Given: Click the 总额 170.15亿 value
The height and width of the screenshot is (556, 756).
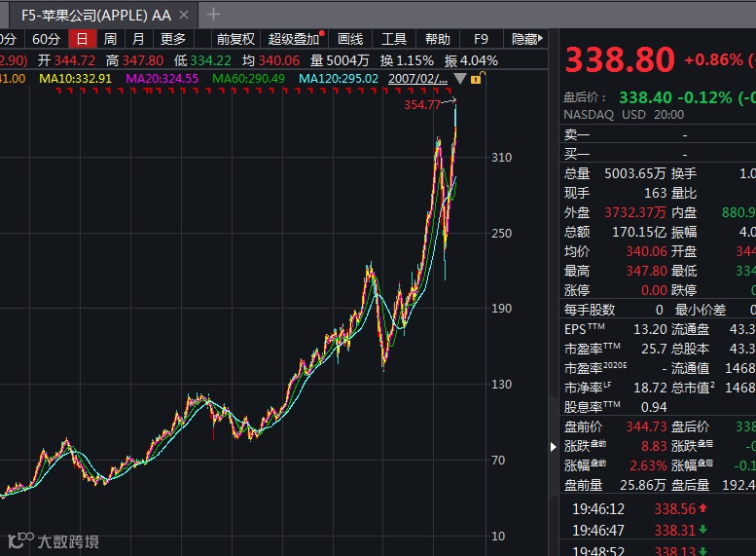Looking at the screenshot, I should pyautogui.click(x=639, y=232).
